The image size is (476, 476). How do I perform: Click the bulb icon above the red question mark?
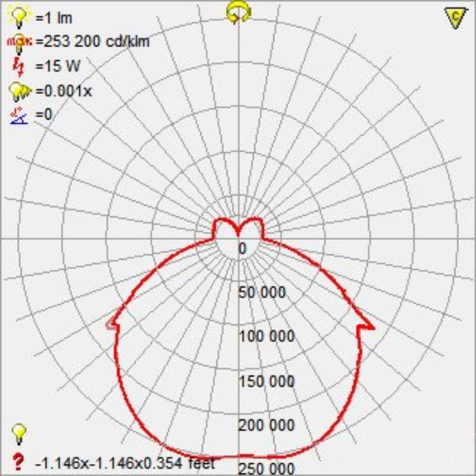[x=19, y=434]
